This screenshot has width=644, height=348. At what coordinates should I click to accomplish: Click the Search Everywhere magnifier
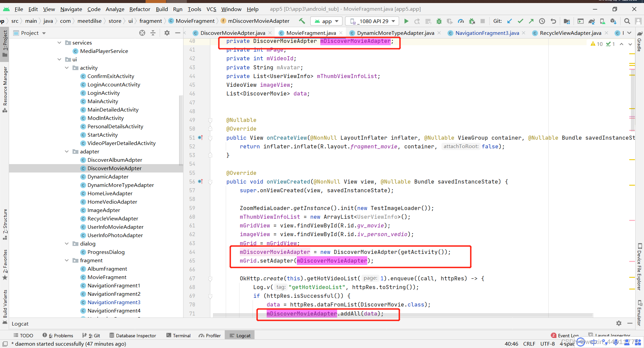click(x=627, y=21)
